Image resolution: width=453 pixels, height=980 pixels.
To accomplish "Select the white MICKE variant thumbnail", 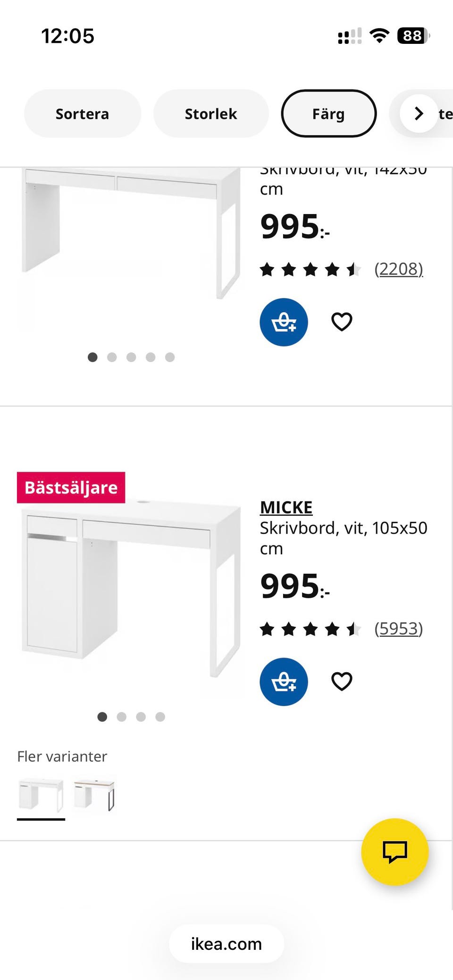I will 41,795.
